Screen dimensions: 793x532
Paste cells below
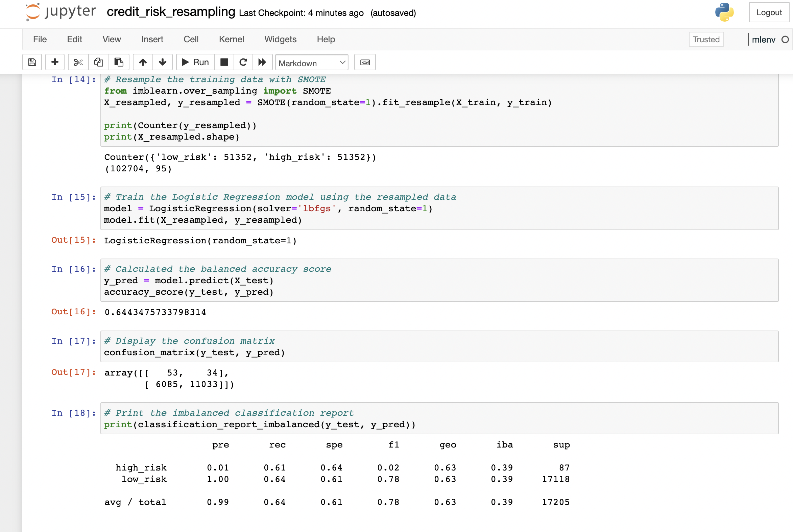tap(119, 62)
